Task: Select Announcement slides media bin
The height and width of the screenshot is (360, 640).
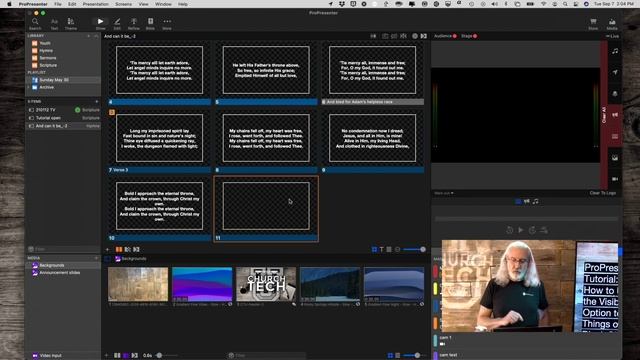Action: [60, 273]
